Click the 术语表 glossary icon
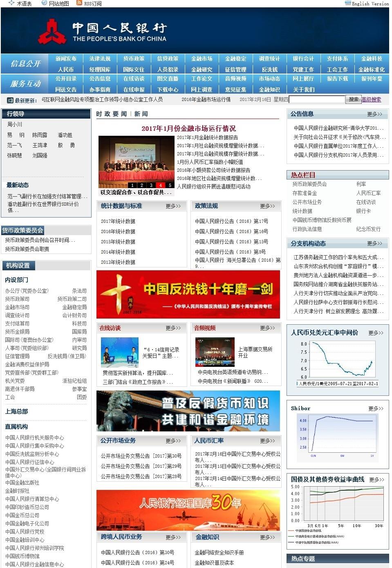Viewport: 392px width, 568px height. [11, 3]
